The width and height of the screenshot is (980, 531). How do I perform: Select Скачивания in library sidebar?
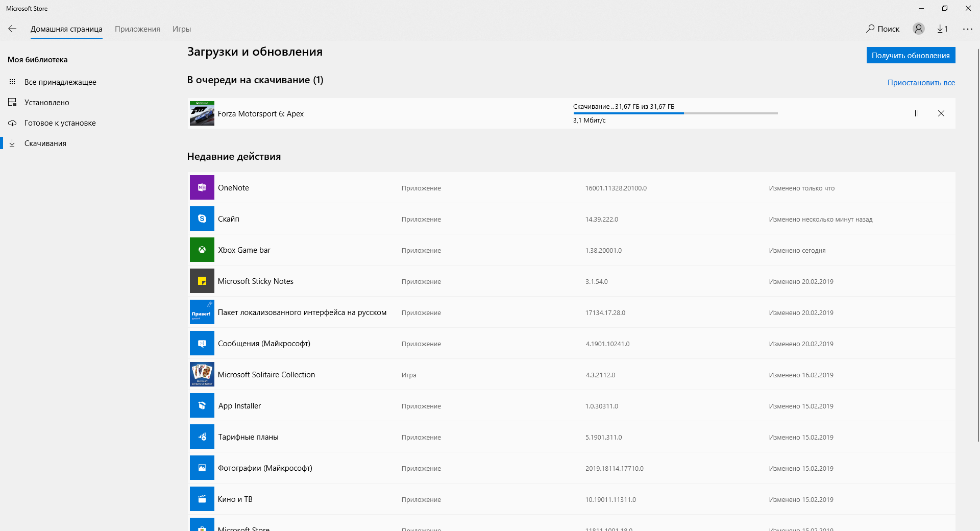click(x=45, y=143)
